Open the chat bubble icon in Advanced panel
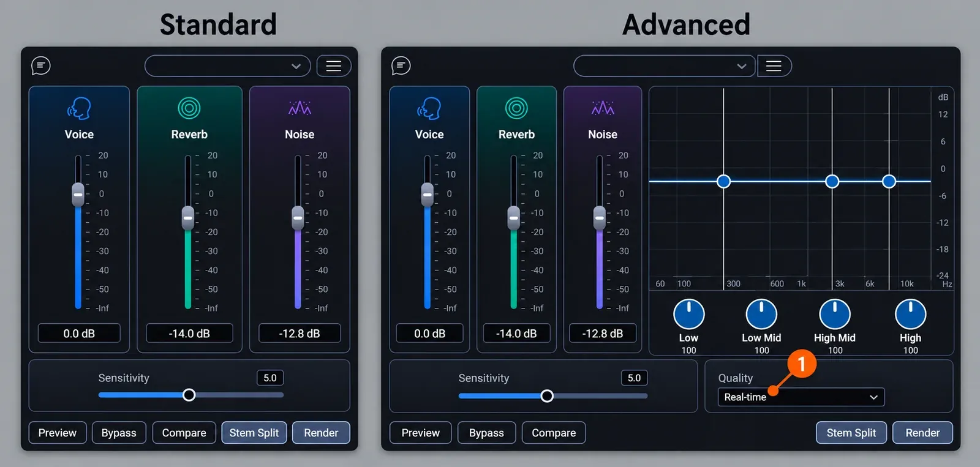The image size is (980, 467). tap(401, 65)
